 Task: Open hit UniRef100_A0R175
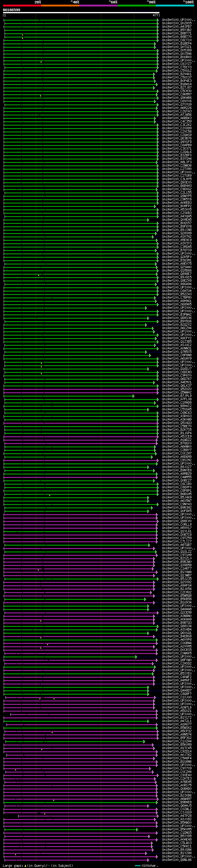click(177, 785)
